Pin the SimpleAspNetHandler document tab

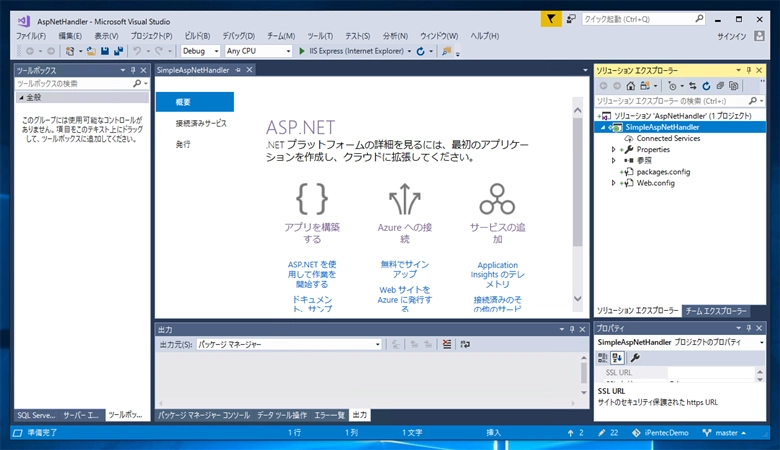tap(238, 70)
